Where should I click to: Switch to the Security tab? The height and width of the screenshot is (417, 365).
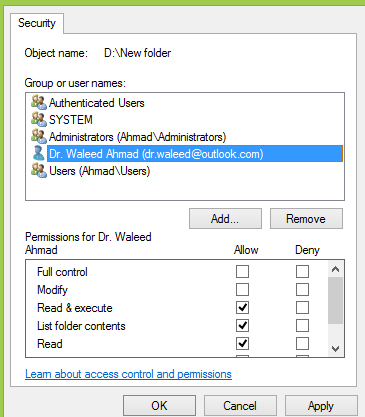click(x=37, y=23)
